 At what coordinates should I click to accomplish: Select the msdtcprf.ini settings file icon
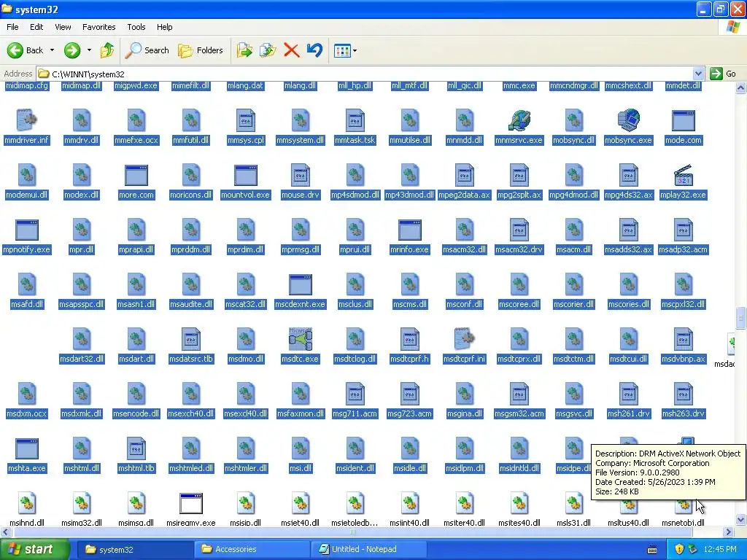point(465,338)
